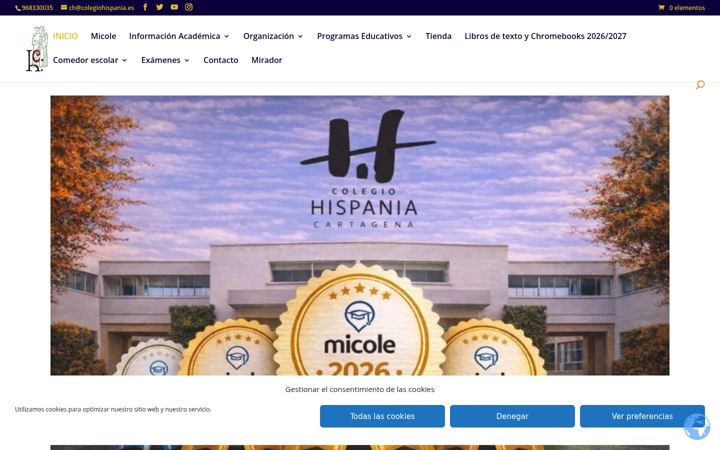This screenshot has height=450, width=720.
Task: Expand the Organización dropdown
Action: [x=273, y=36]
